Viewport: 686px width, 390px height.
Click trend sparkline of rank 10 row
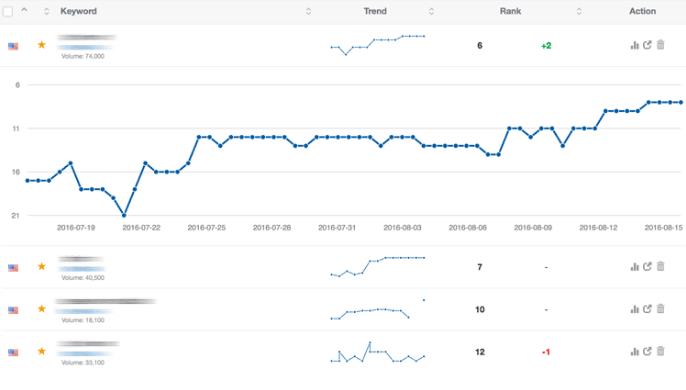click(378, 309)
